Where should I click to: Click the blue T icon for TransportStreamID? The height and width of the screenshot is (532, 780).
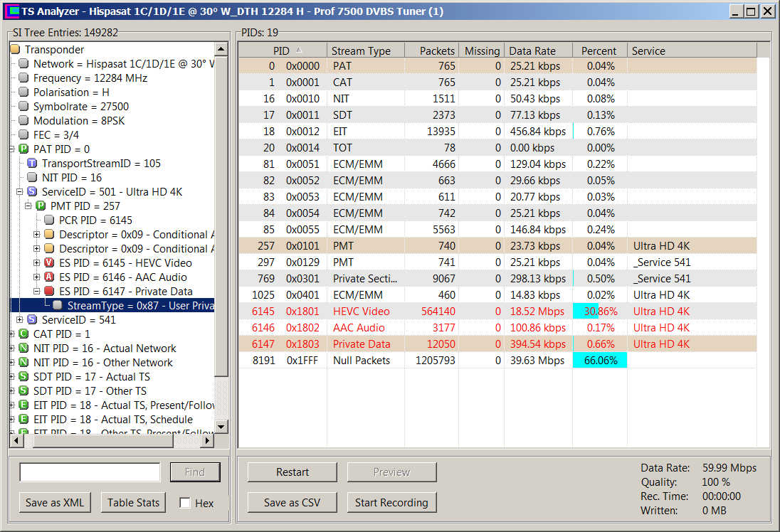pos(32,164)
